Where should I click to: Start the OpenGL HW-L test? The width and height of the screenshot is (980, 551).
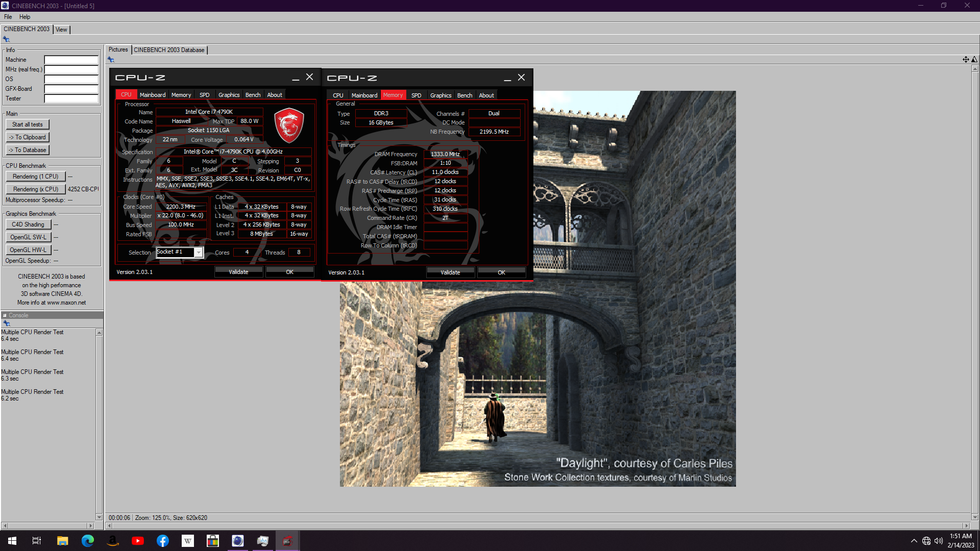28,250
